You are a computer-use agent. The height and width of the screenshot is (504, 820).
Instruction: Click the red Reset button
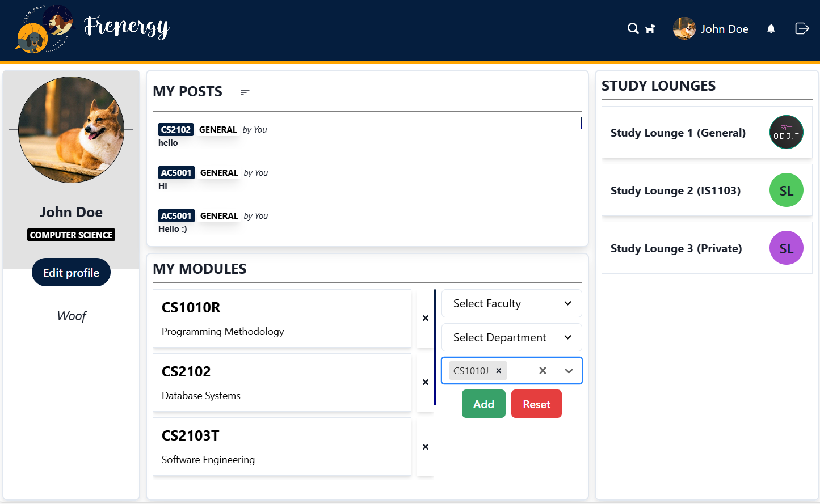click(x=536, y=404)
